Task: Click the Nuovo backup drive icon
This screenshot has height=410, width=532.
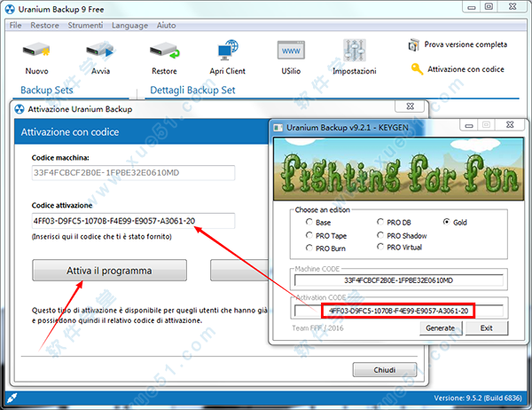Action: click(x=36, y=51)
